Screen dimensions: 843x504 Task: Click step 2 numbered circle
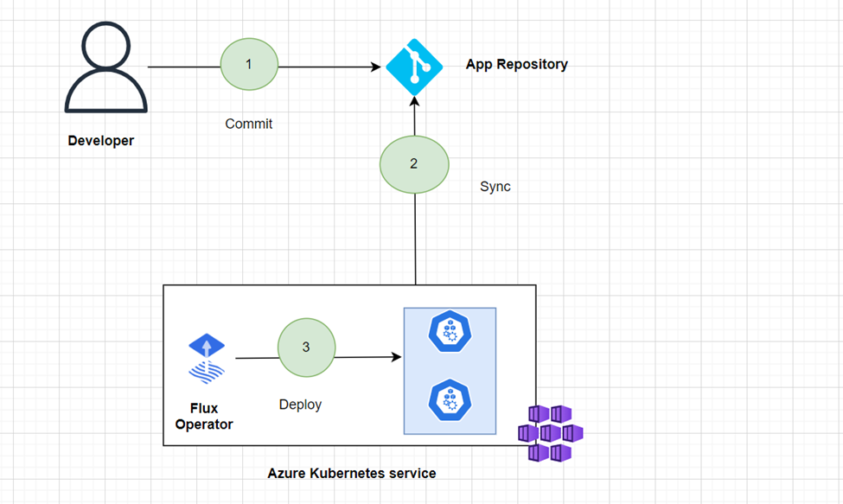click(x=414, y=164)
